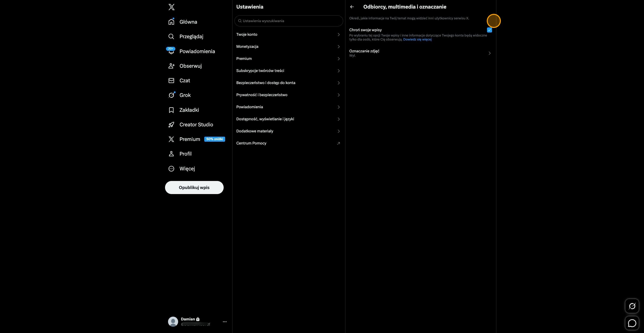Open Oznaczanie zdjęć chevron

[490, 53]
